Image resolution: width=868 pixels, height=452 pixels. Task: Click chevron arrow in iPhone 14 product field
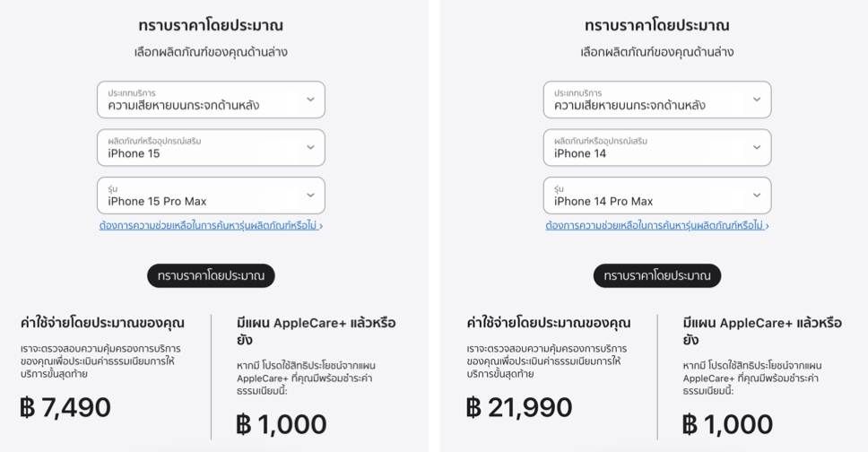(x=756, y=148)
